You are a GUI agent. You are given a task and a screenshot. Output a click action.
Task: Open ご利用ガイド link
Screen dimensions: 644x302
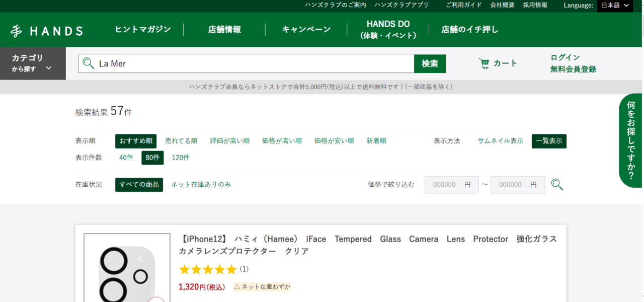(x=464, y=5)
